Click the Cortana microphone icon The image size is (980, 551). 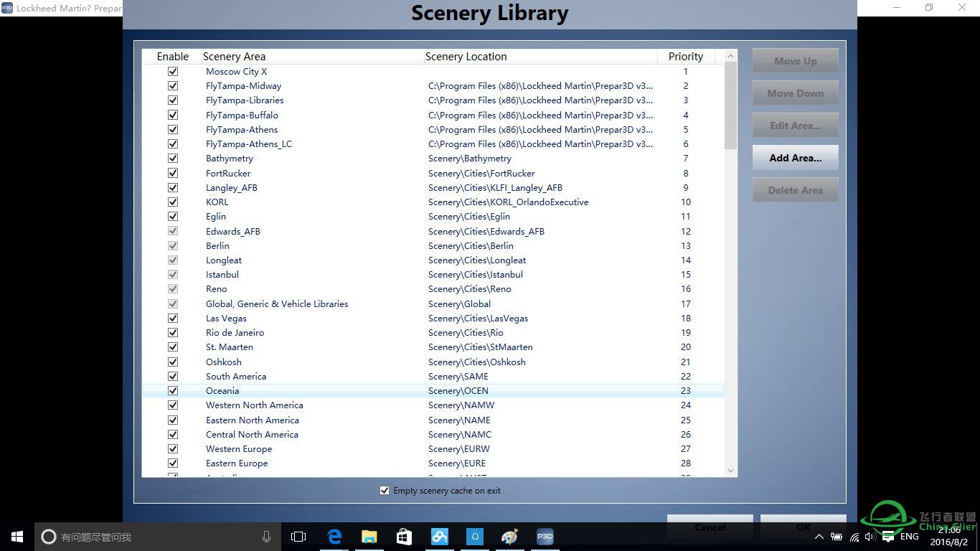tap(267, 537)
